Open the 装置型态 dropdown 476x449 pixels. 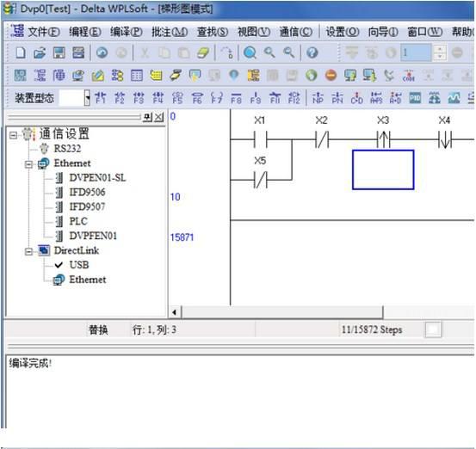[x=88, y=98]
